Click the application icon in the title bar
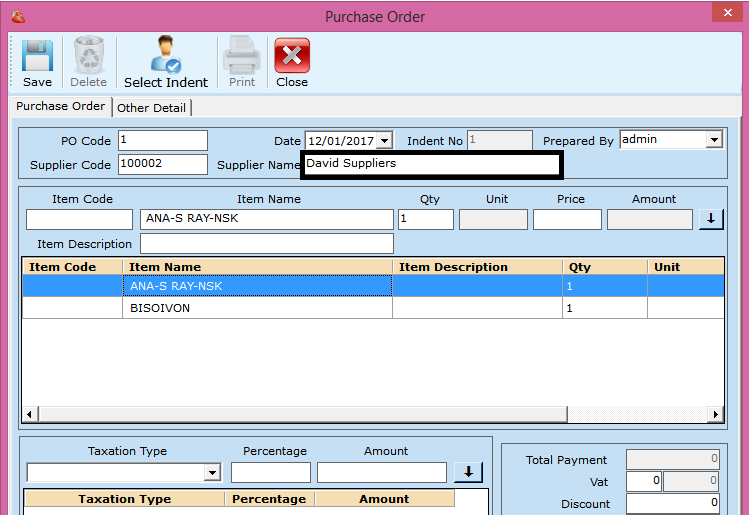 pos(17,16)
